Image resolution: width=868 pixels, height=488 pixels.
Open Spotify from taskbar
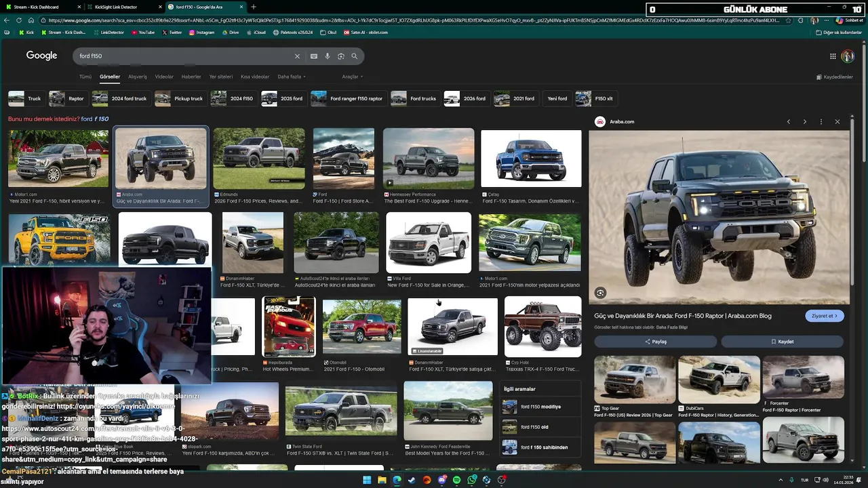click(x=456, y=480)
